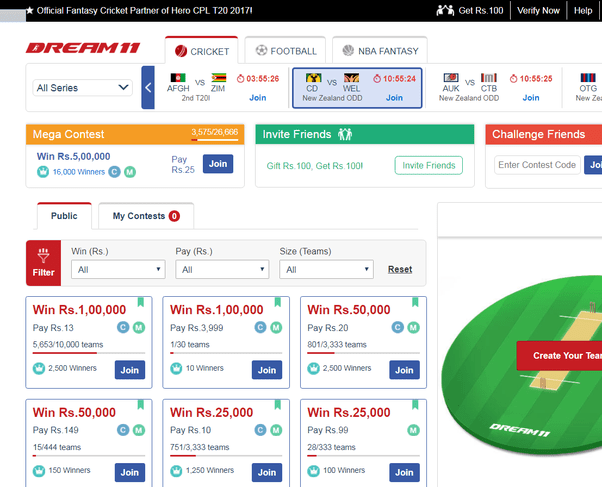
Task: Click bookmark on the Pay Rs.3,999 contest
Action: point(278,302)
